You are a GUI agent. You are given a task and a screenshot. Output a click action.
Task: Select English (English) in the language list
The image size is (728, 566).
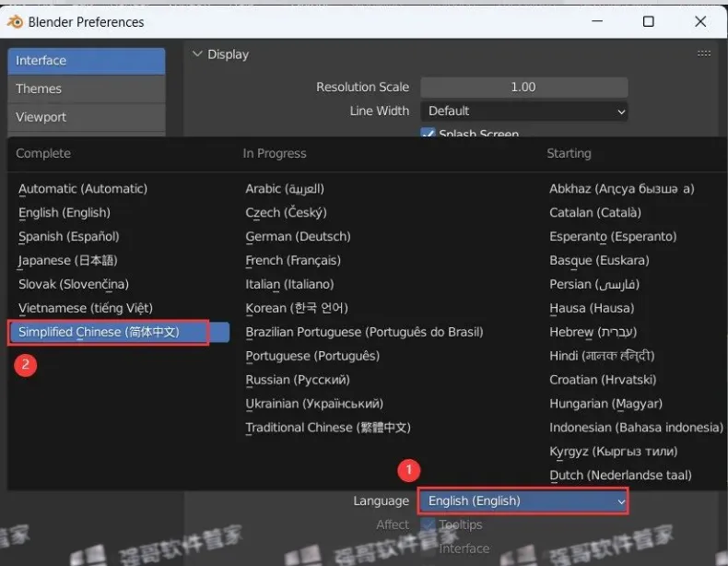pos(65,213)
